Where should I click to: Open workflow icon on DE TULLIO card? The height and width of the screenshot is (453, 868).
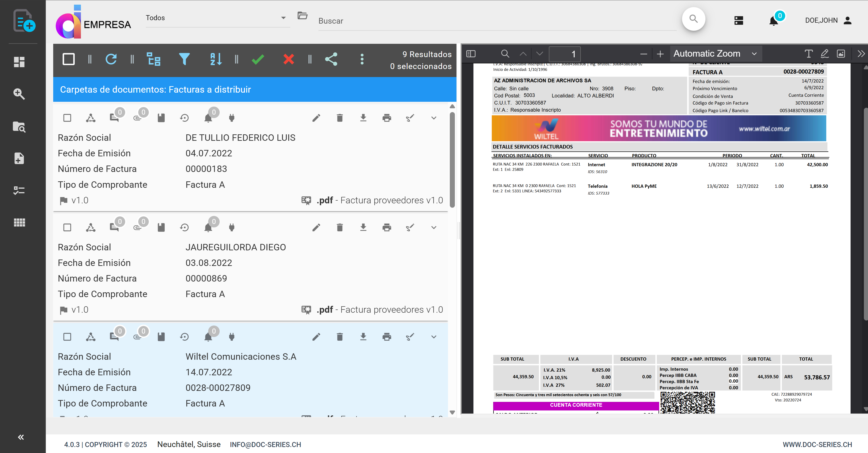(x=91, y=118)
